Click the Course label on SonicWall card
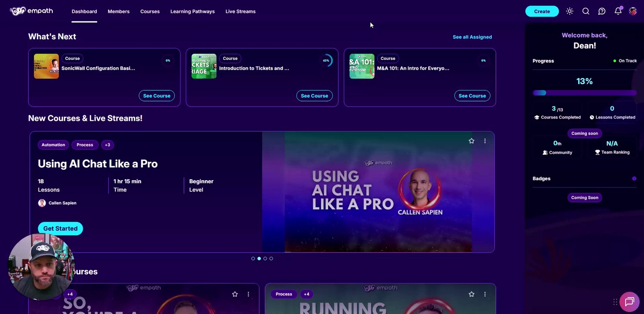 72,58
